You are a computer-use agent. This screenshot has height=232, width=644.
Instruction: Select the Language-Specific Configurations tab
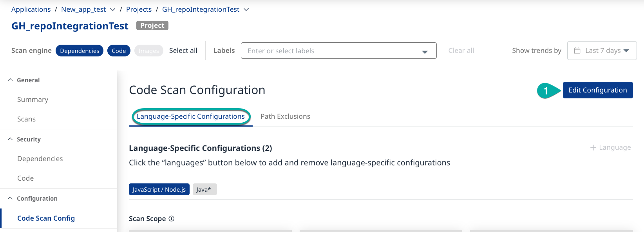[191, 116]
